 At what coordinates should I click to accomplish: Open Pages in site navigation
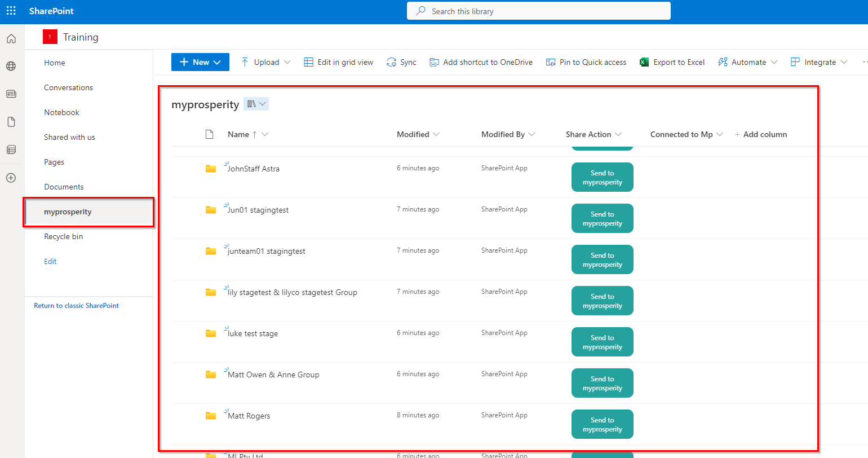click(x=54, y=162)
